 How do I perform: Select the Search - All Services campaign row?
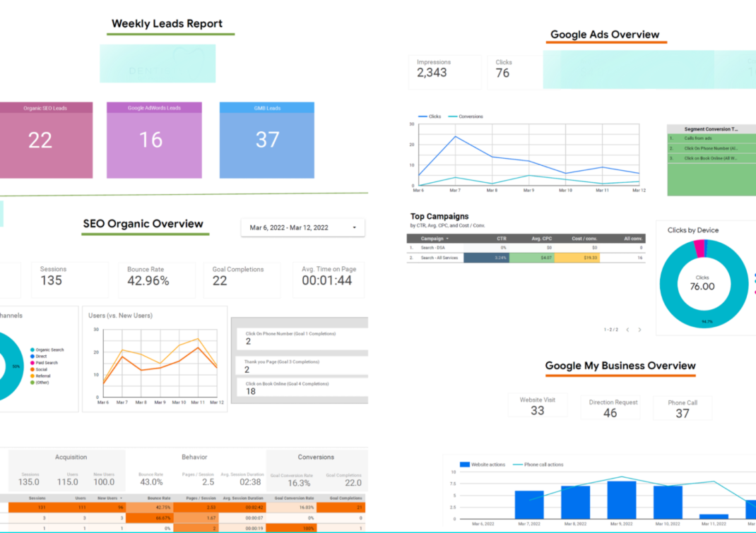point(526,258)
